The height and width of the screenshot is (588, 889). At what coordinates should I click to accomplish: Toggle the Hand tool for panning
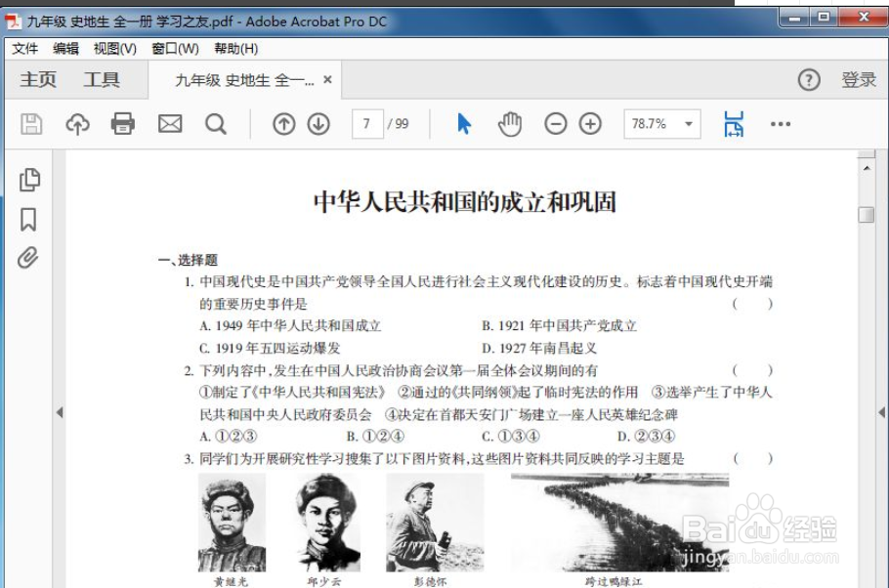[x=510, y=123]
